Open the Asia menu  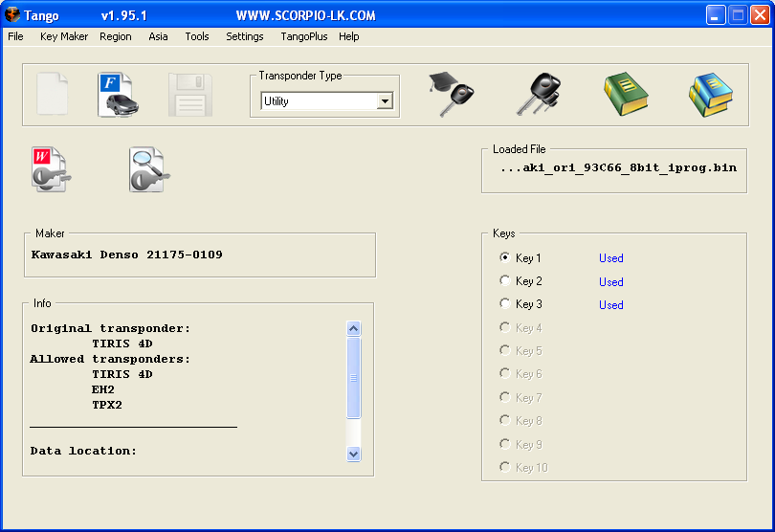[158, 36]
